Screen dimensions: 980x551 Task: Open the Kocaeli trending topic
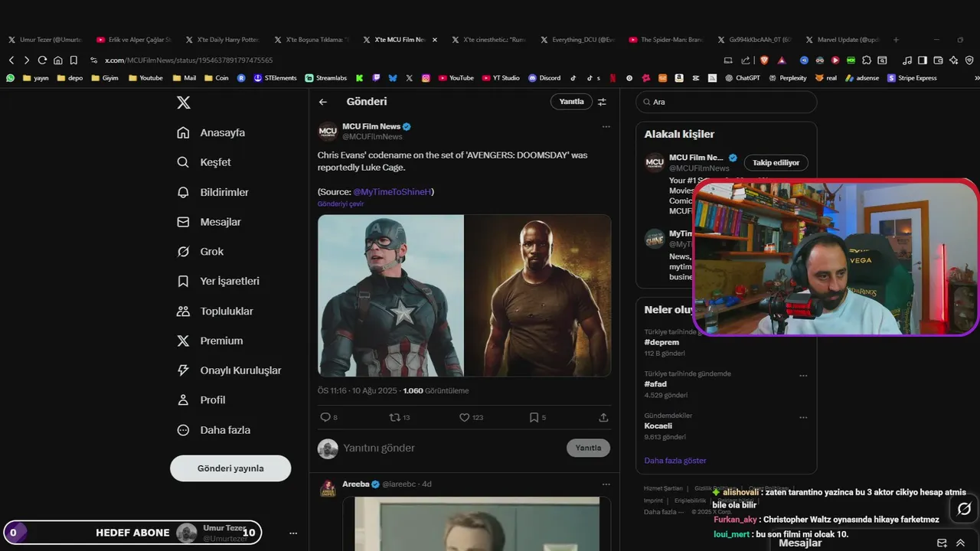(x=658, y=426)
